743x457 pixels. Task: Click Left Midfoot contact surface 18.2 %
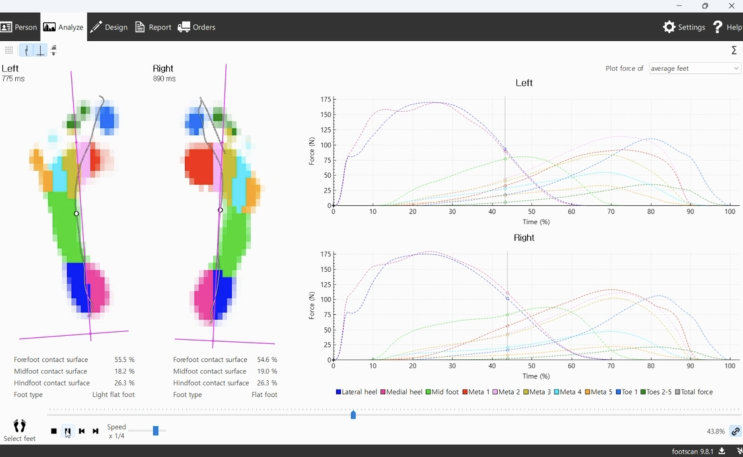tap(74, 371)
